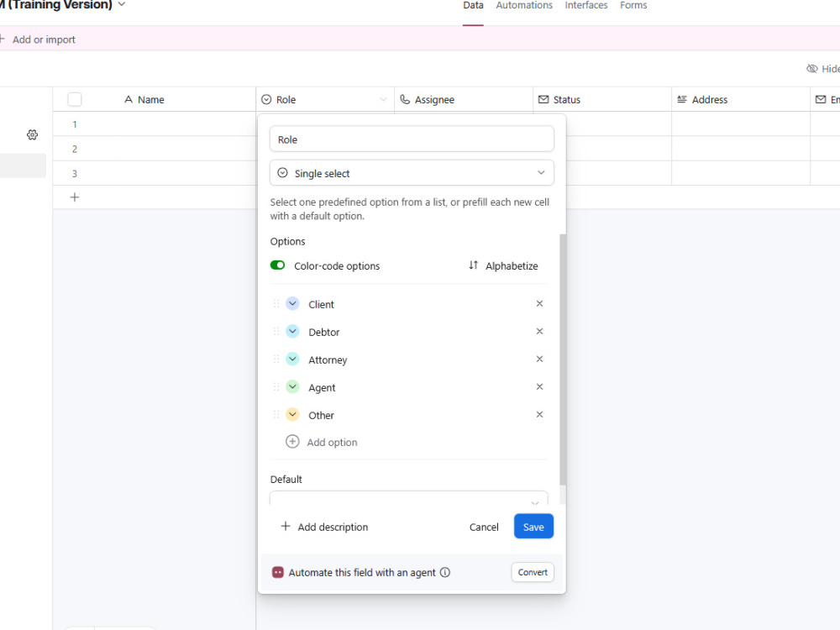Screen dimensions: 840x630
Task: Click the envelope icon in Status column
Action: (x=543, y=100)
